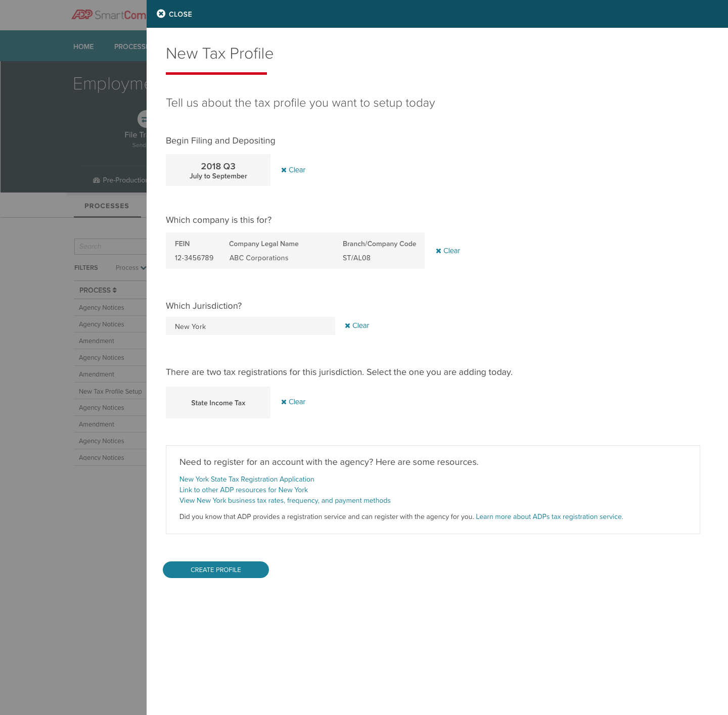Image resolution: width=728 pixels, height=715 pixels.
Task: Go to Home in background navigation
Action: (x=83, y=46)
